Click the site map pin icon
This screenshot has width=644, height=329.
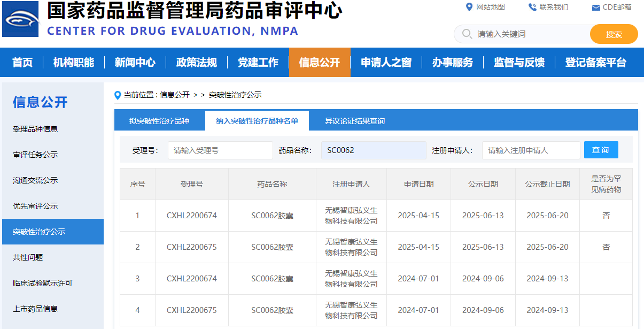[469, 7]
